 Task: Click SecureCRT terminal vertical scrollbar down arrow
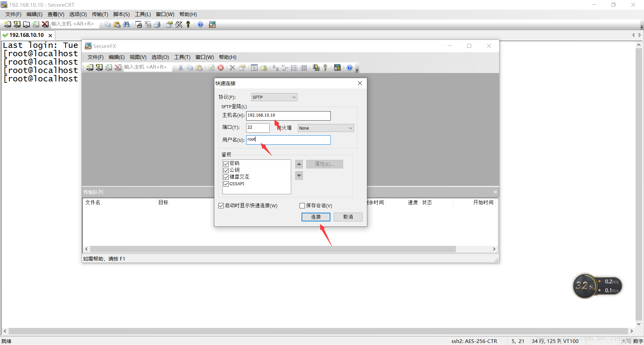(639, 324)
